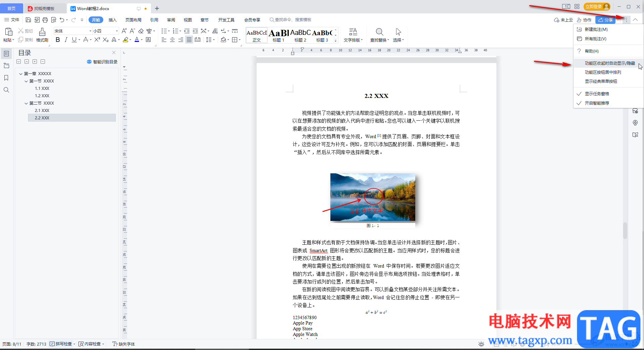Toggle Underline formatting
This screenshot has height=350, width=644.
click(74, 40)
